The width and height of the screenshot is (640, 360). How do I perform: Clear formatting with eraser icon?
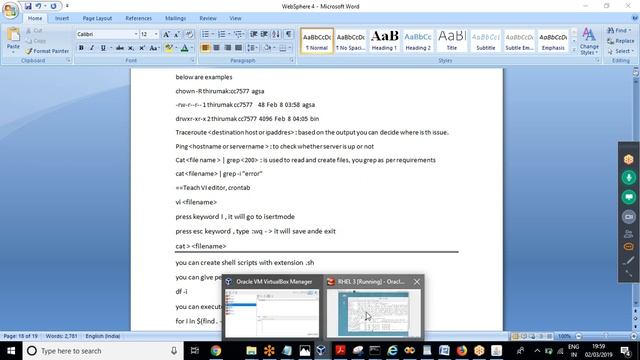click(x=189, y=35)
